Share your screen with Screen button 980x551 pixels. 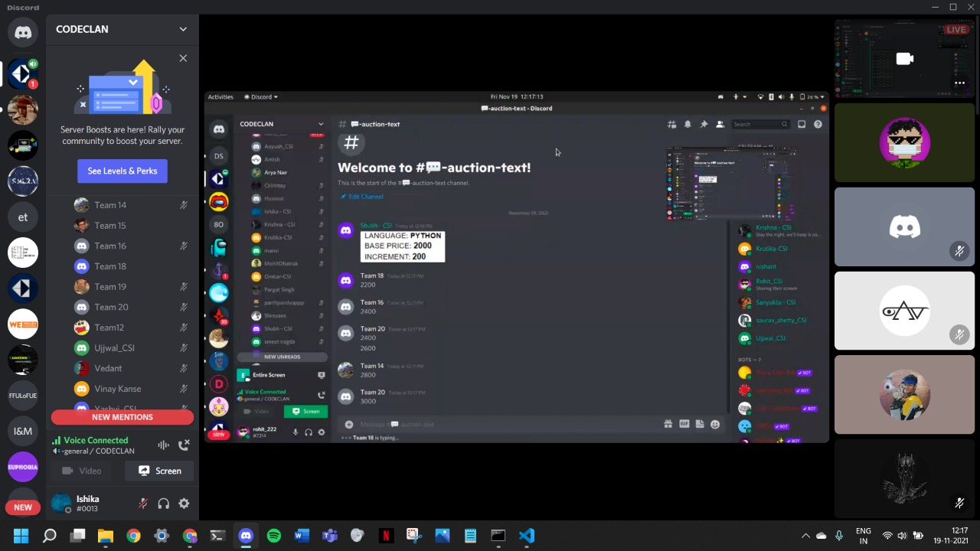point(159,471)
